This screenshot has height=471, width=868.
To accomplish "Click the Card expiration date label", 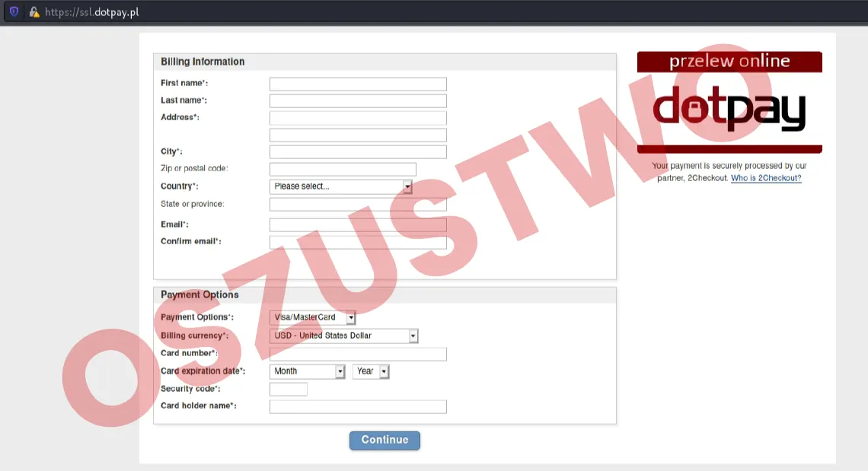I will [203, 371].
